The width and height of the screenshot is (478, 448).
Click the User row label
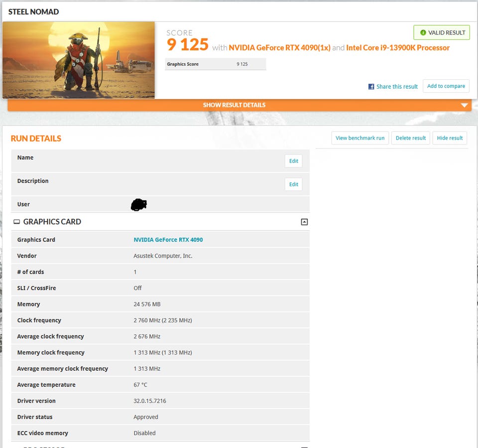pyautogui.click(x=23, y=204)
